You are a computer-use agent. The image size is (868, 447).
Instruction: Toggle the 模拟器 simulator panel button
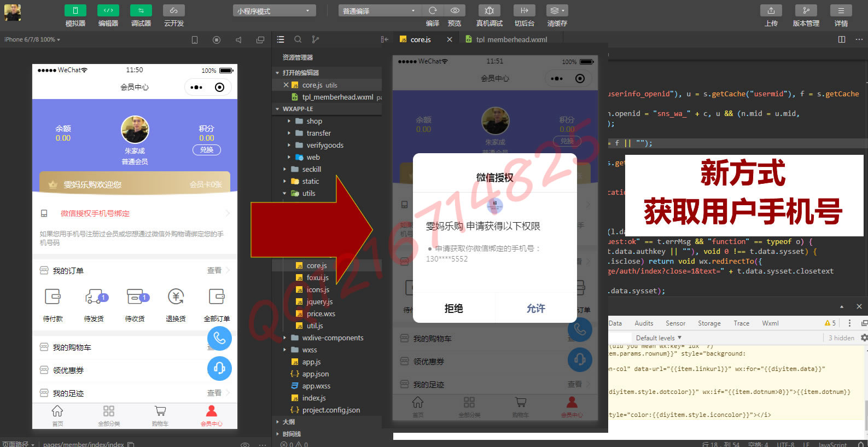(75, 10)
